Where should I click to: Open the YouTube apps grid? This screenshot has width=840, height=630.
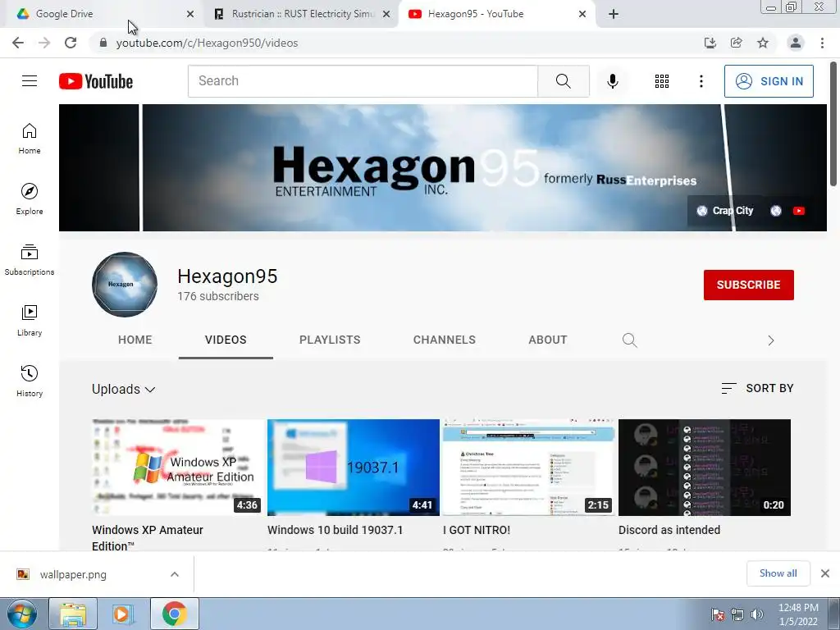tap(662, 81)
